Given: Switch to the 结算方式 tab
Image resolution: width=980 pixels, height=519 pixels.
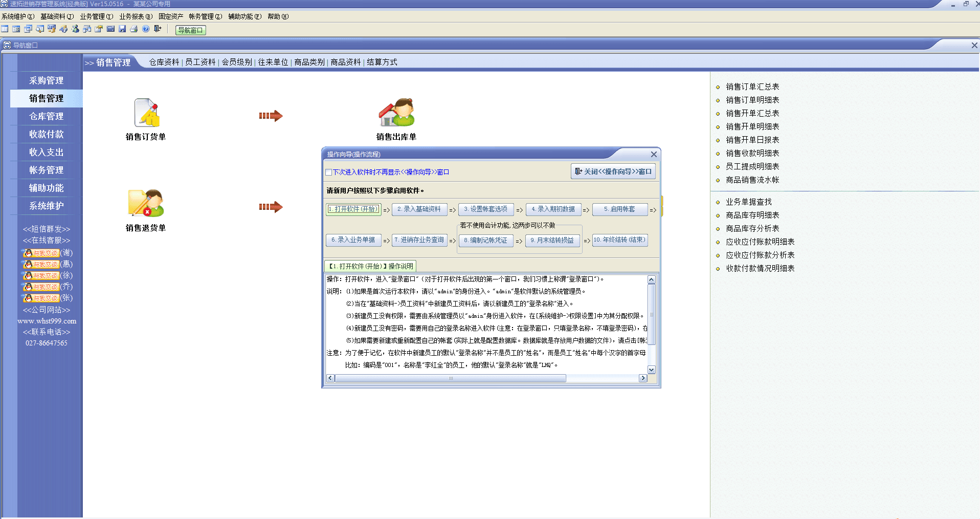Looking at the screenshot, I should (382, 62).
